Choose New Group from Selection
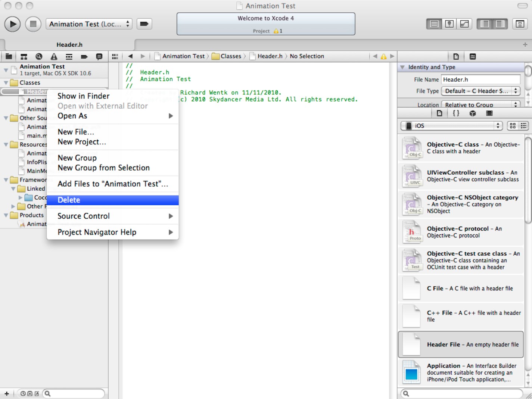The image size is (532, 399). point(112,168)
